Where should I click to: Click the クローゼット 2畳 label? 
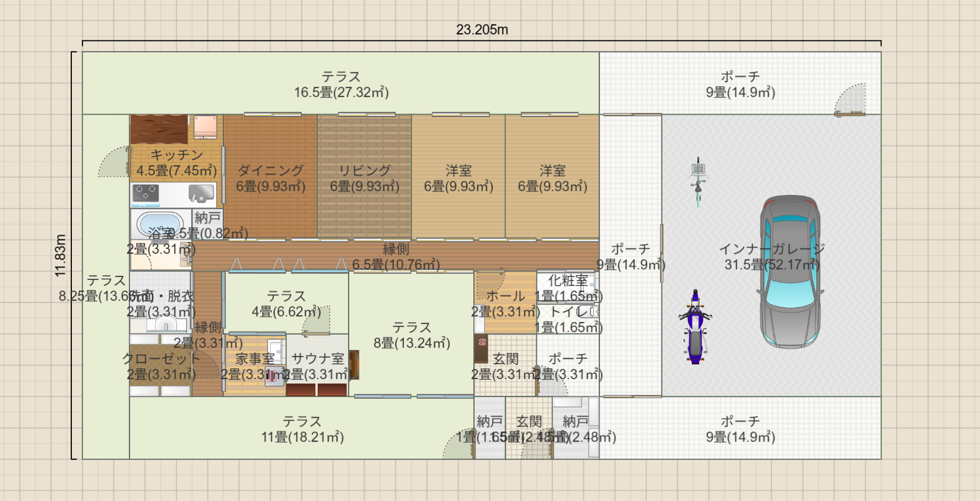click(x=161, y=367)
